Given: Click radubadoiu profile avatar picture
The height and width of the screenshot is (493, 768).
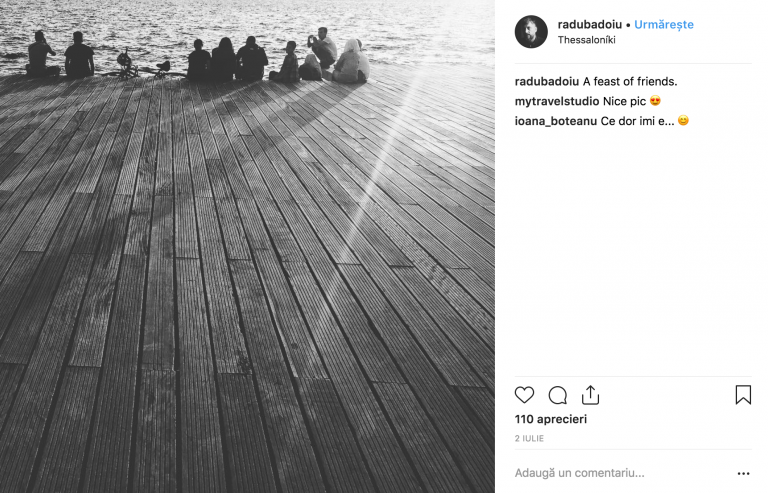Looking at the screenshot, I should (x=531, y=32).
